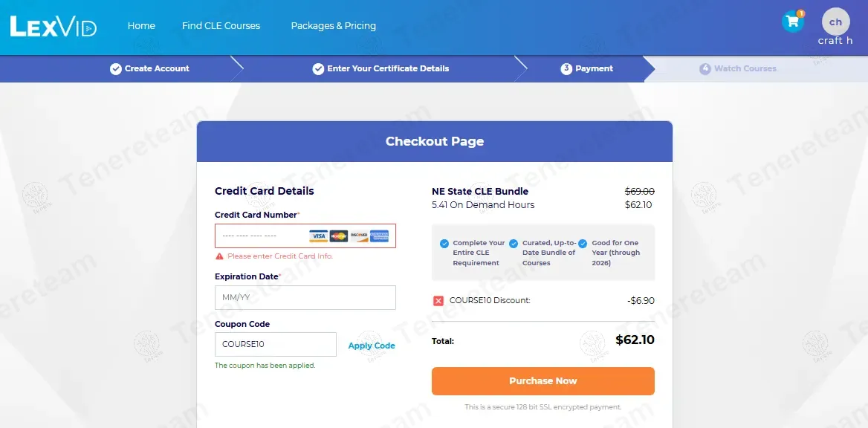Open the user avatar menu
Screen dimensions: 868x428
835,22
